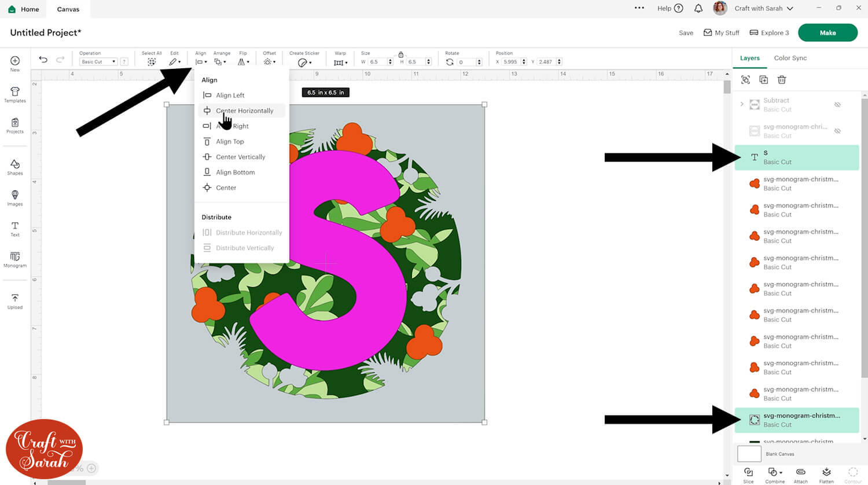
Task: Toggle visibility of hidden svg-monogram layer
Action: coord(837,131)
